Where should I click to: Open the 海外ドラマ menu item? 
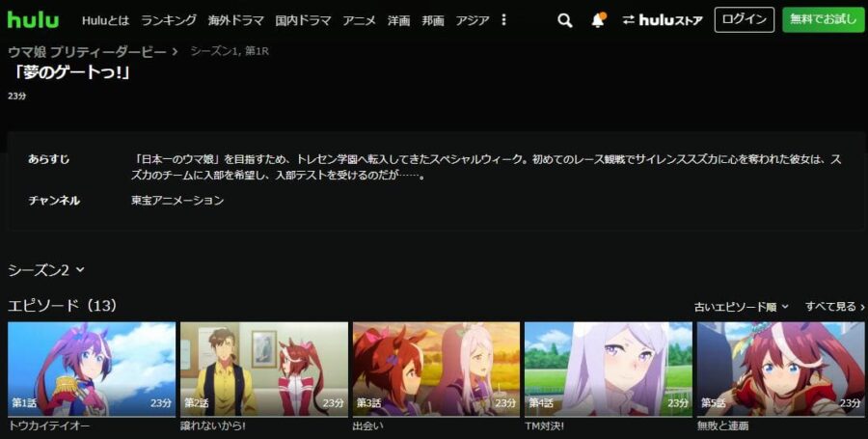point(236,20)
